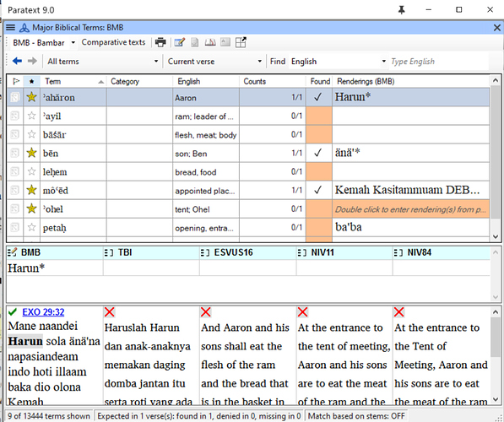Click the red X above NIV11 verse text
The width and height of the screenshot is (504, 422).
(302, 311)
